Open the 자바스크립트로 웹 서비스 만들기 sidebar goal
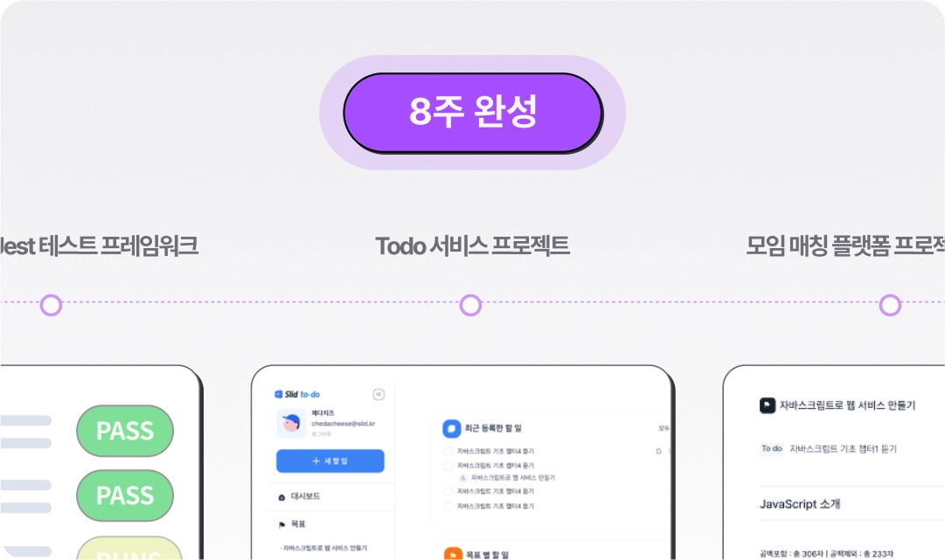This screenshot has height=560, width=945. 323,548
